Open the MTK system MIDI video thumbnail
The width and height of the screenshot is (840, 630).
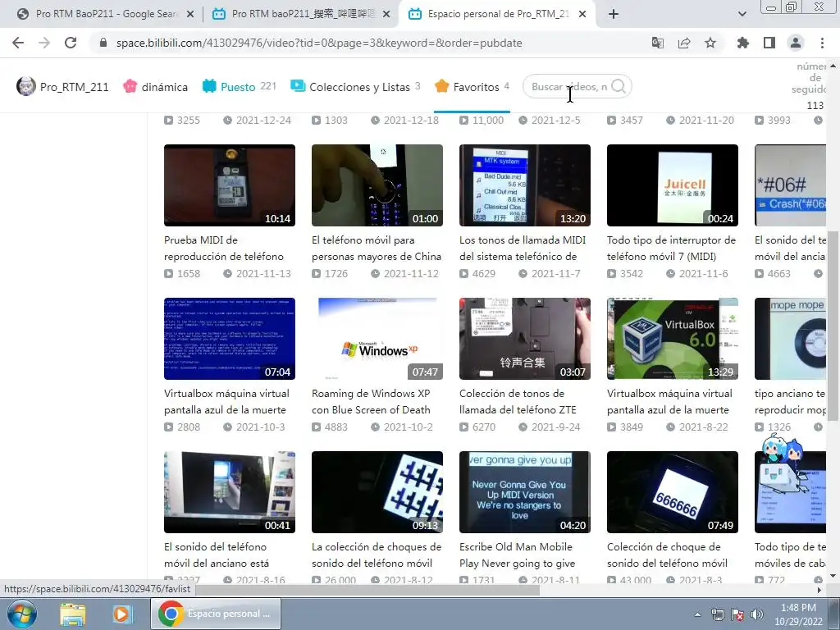click(x=525, y=185)
